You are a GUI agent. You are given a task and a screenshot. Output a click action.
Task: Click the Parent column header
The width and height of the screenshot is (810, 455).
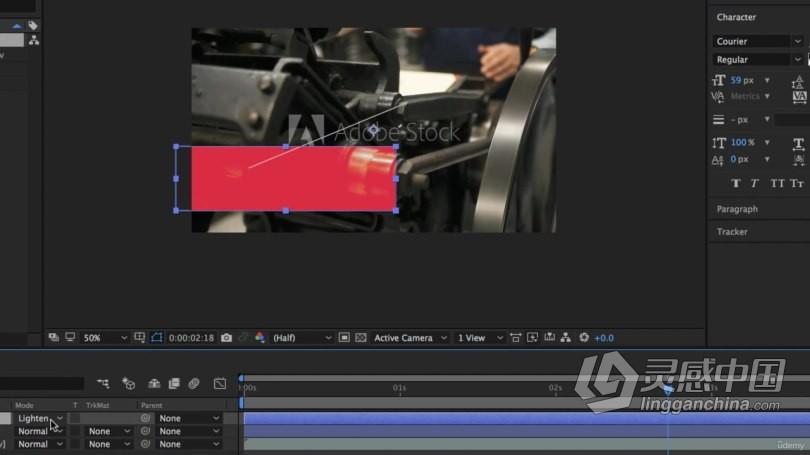click(151, 405)
